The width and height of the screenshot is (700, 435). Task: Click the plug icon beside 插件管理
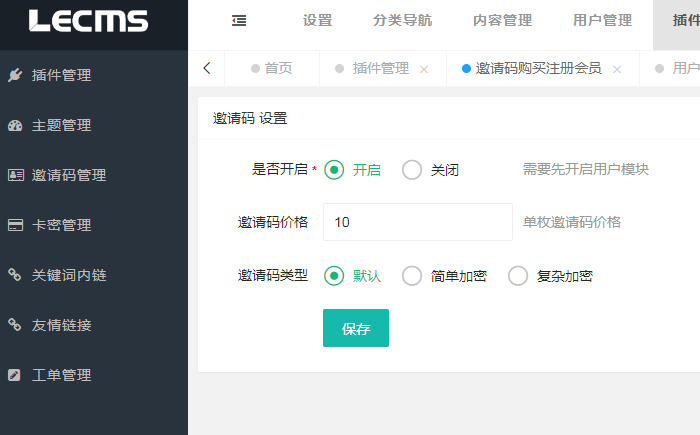(x=14, y=75)
